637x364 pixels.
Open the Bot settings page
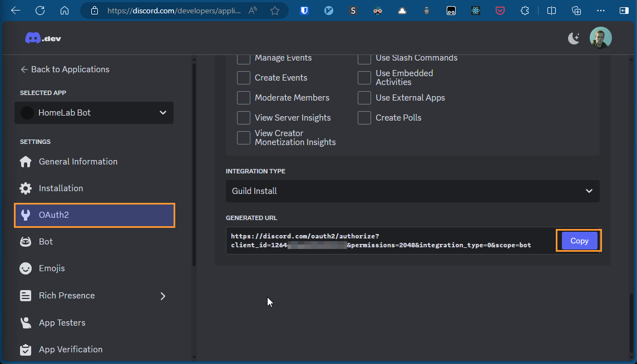click(46, 242)
